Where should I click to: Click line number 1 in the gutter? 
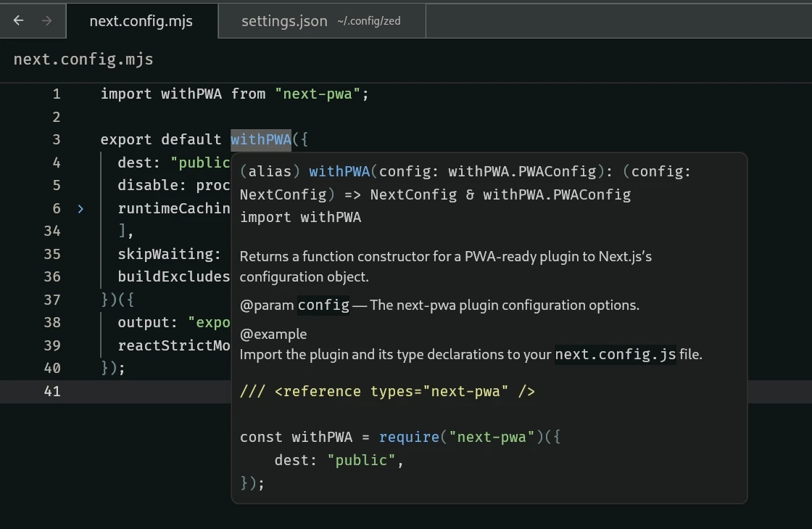pos(57,94)
